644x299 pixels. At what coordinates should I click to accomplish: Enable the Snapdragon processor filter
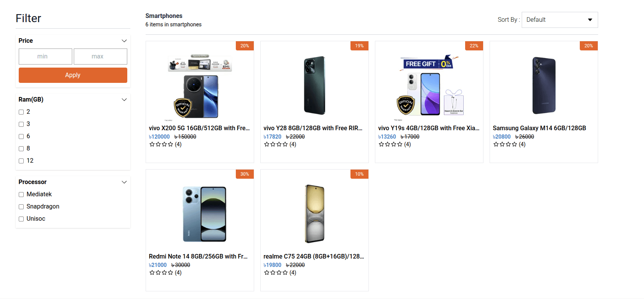[21, 207]
